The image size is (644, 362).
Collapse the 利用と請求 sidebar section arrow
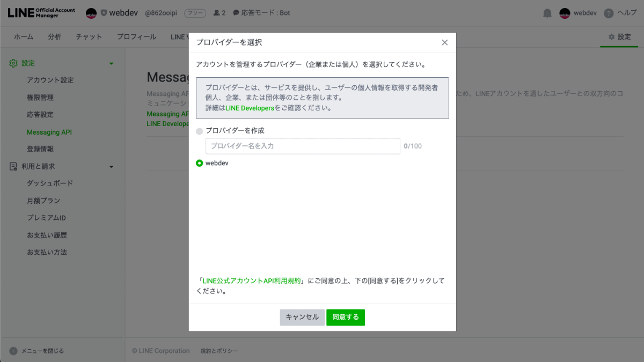pyautogui.click(x=112, y=167)
